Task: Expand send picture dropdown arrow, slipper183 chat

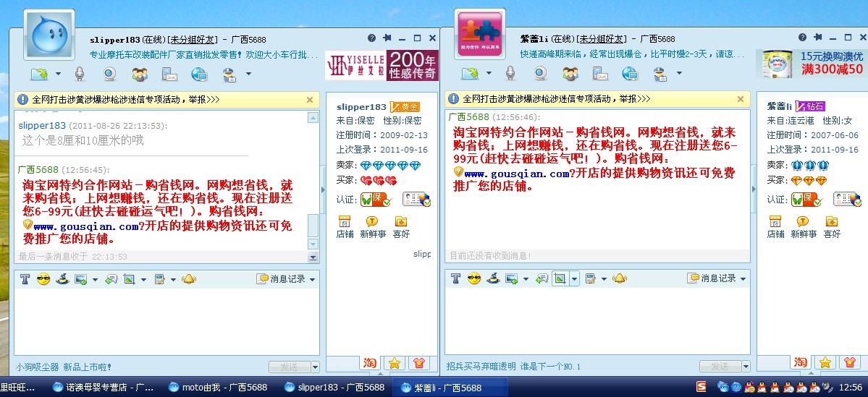Action: pos(96,280)
